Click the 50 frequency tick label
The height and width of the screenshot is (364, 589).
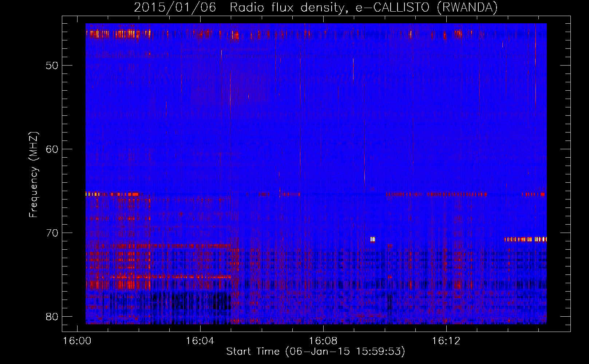52,66
